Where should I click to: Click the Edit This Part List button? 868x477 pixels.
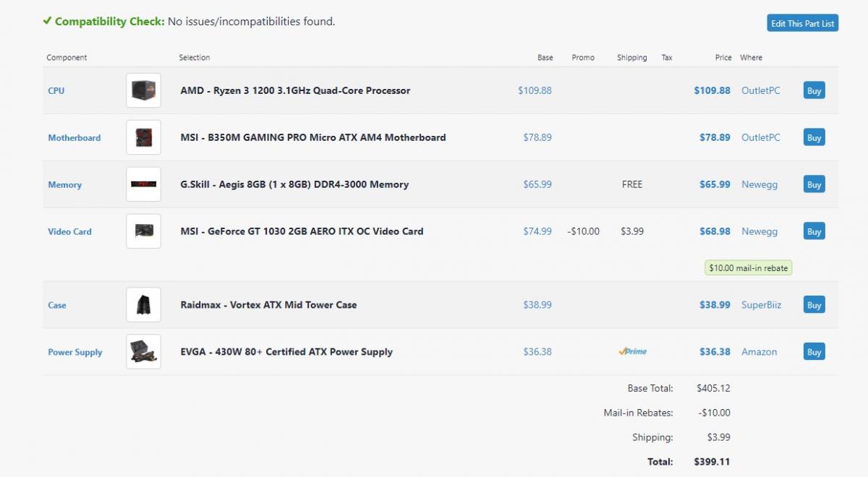(x=802, y=23)
